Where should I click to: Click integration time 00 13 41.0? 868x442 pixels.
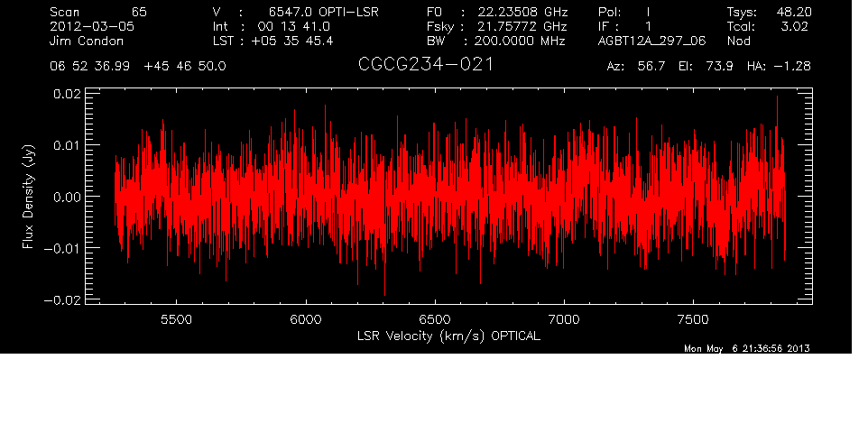coord(294,26)
